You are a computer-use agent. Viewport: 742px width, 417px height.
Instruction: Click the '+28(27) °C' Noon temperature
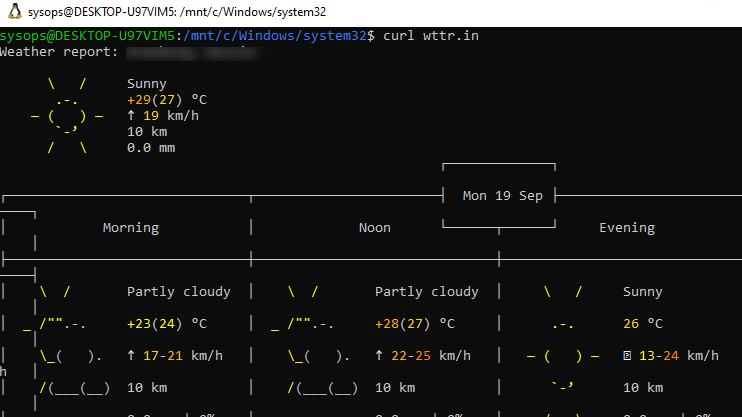coord(415,324)
